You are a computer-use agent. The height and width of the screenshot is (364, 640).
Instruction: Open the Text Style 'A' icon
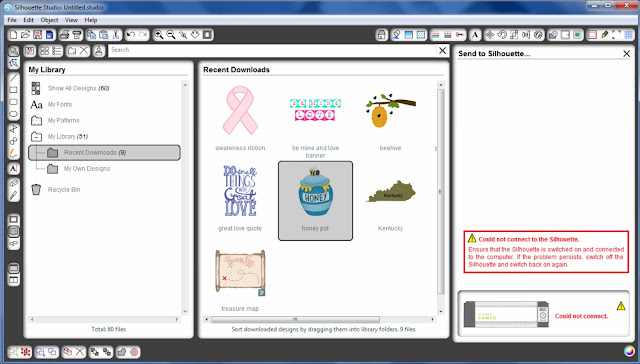tap(475, 35)
